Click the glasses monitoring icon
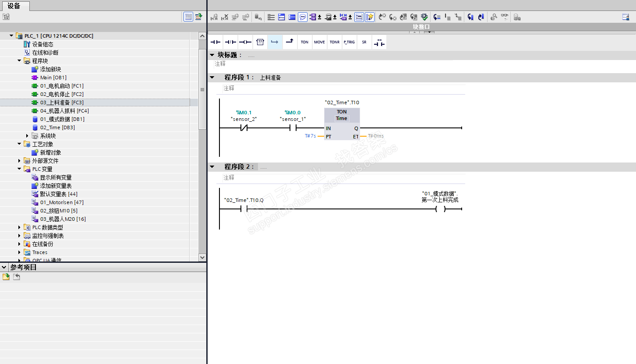The width and height of the screenshot is (636, 364). point(505,17)
